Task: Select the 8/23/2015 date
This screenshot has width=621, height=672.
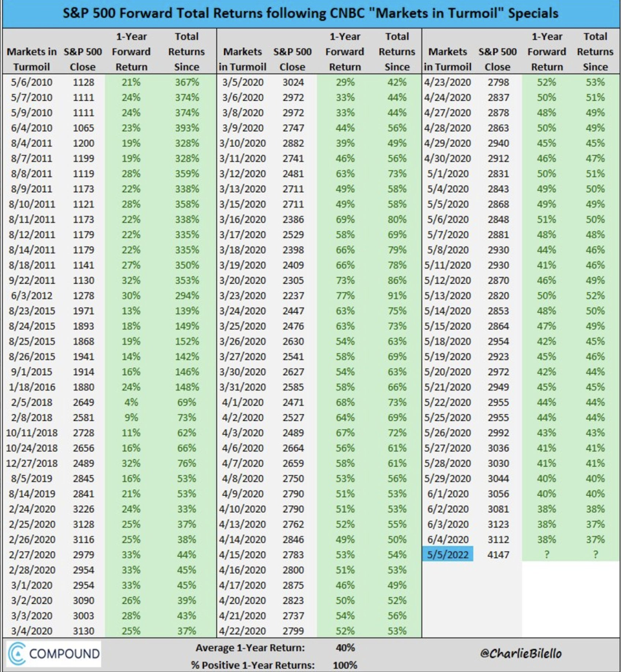Action: tap(32, 310)
